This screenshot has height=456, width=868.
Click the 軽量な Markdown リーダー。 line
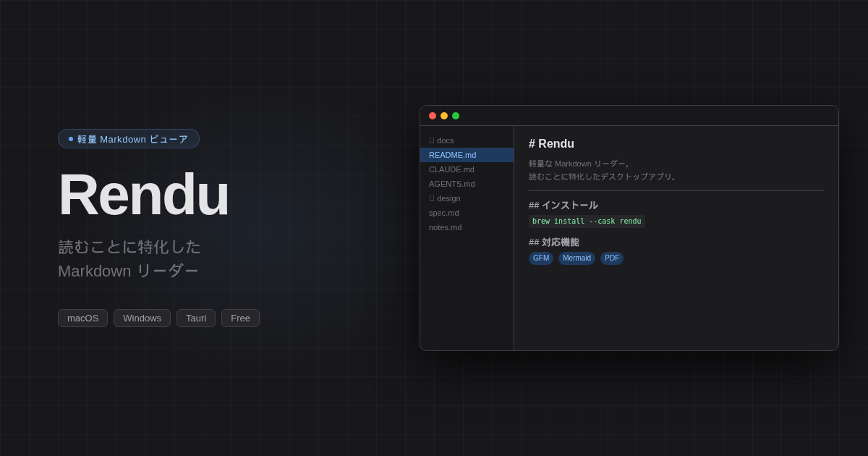click(x=581, y=164)
